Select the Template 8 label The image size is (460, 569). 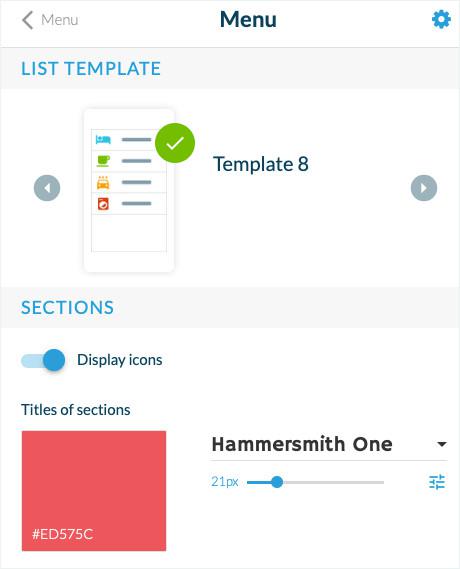(x=261, y=164)
